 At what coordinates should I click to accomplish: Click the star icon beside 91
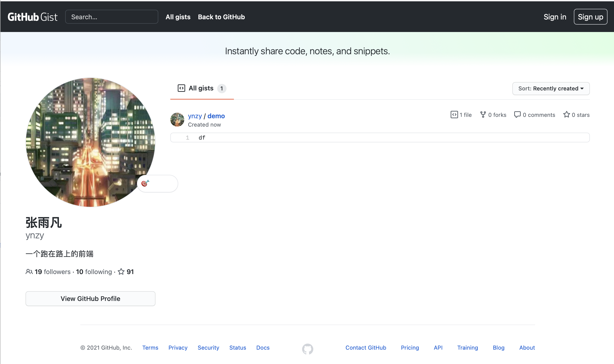[x=121, y=271]
